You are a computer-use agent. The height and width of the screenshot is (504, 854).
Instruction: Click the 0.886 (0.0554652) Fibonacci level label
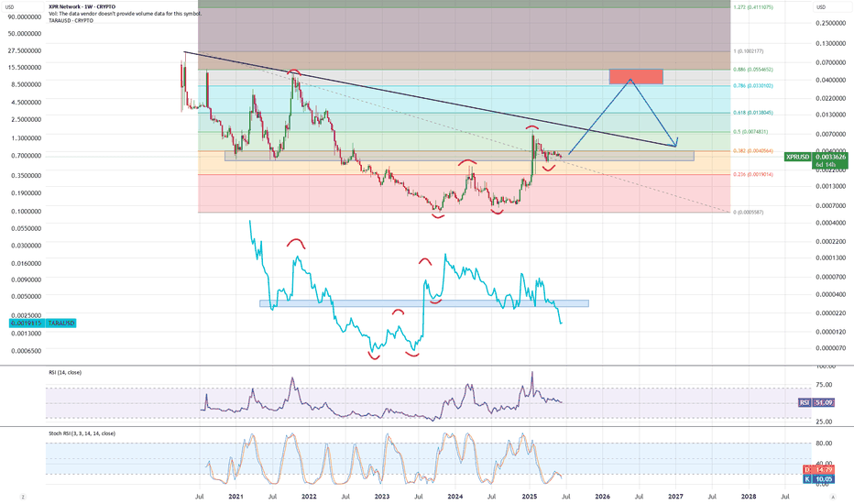click(753, 70)
